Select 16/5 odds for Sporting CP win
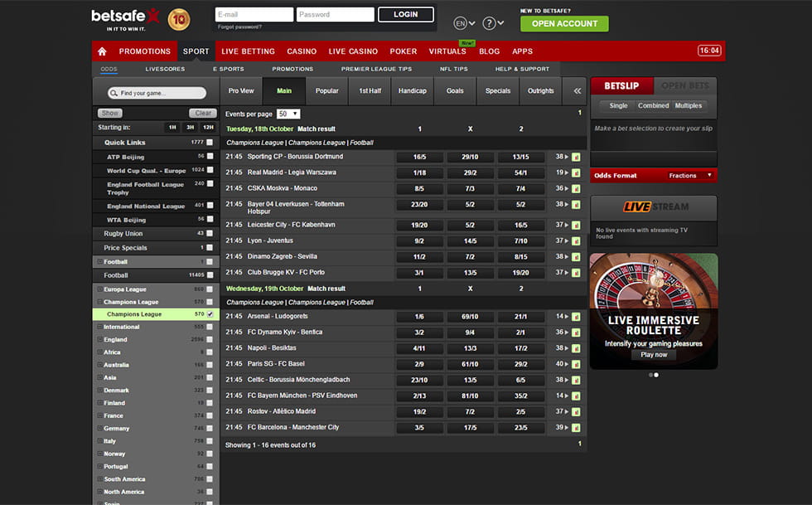 point(419,157)
